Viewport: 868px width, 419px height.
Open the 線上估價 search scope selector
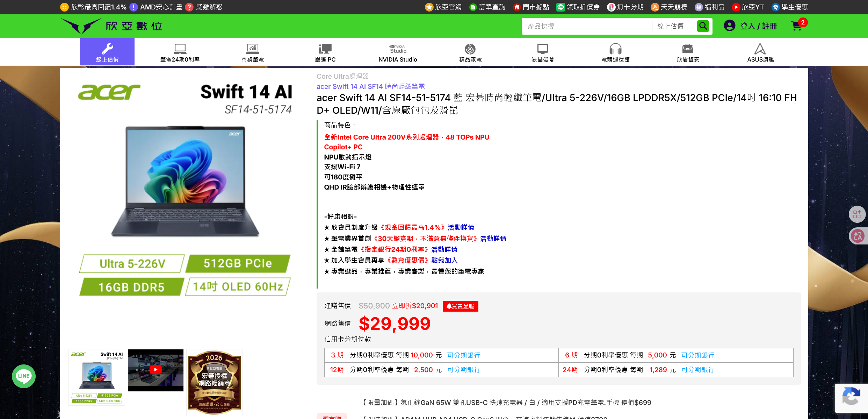click(x=674, y=26)
